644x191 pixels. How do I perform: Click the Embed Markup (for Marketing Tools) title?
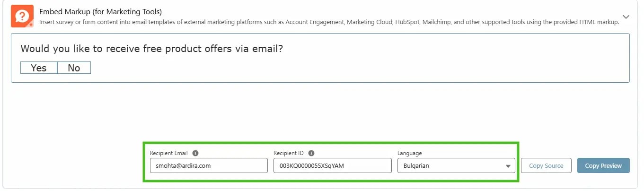point(100,12)
